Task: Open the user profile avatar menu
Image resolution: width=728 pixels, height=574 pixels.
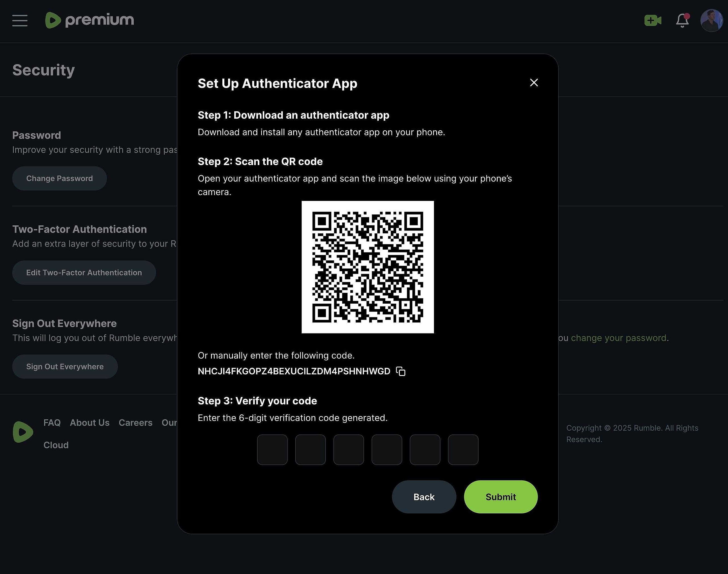Action: (711, 20)
